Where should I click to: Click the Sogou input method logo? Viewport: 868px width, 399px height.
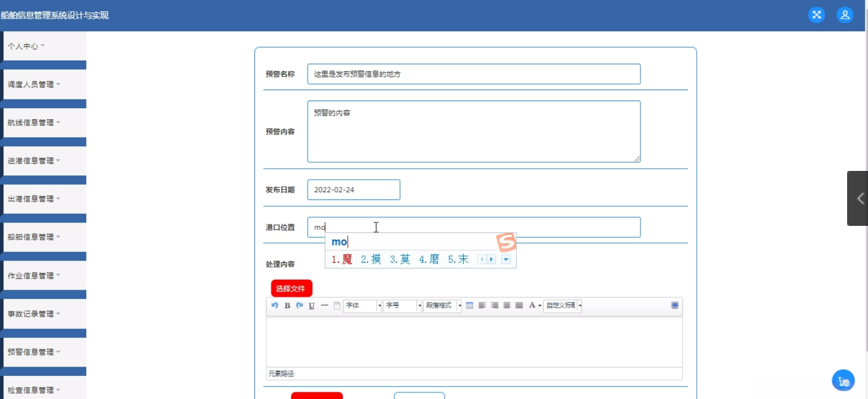pos(506,242)
